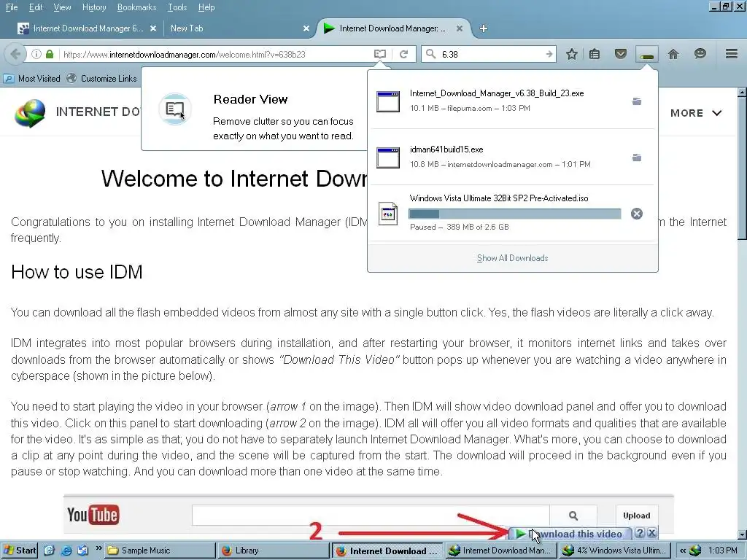
Task: Go back using the back arrow button
Action: [x=15, y=54]
